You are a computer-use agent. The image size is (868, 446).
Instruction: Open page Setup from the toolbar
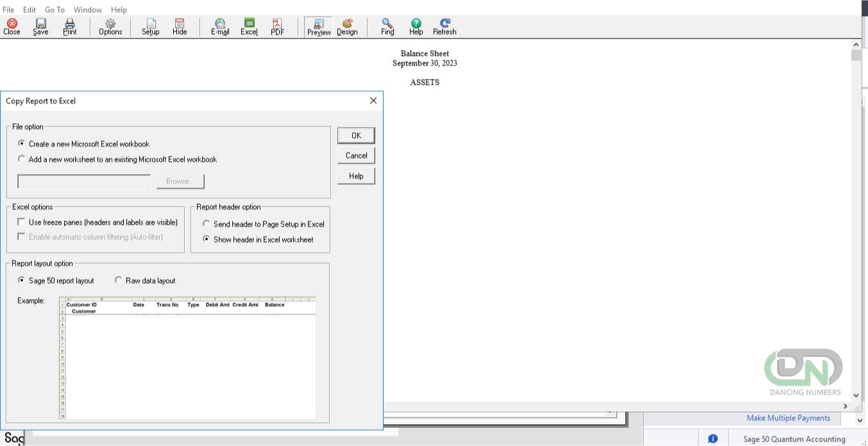coord(150,26)
